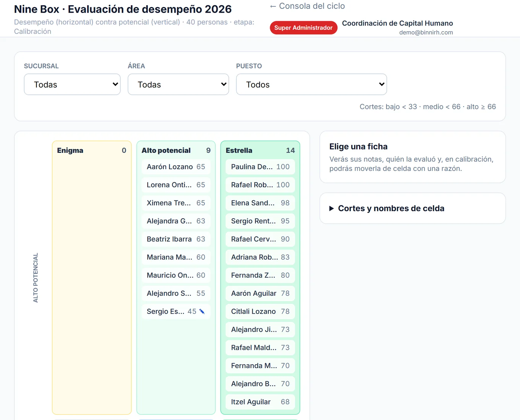Image resolution: width=520 pixels, height=420 pixels.
Task: Open the Mauricio On... card
Action: (176, 275)
